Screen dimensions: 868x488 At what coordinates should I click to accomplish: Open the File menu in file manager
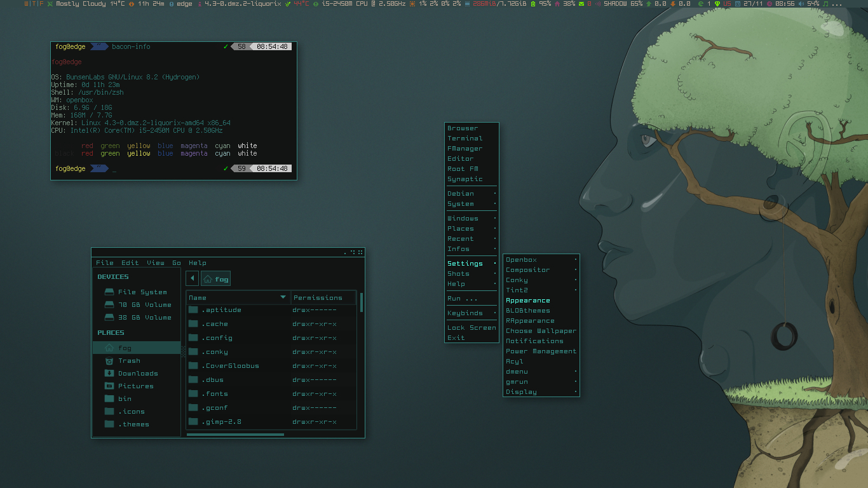click(x=105, y=263)
